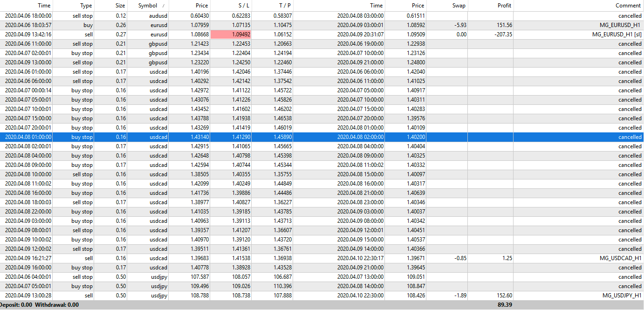Click the Price header beside Swap
Image resolution: width=644 pixels, height=310 pixels.
pyautogui.click(x=418, y=6)
